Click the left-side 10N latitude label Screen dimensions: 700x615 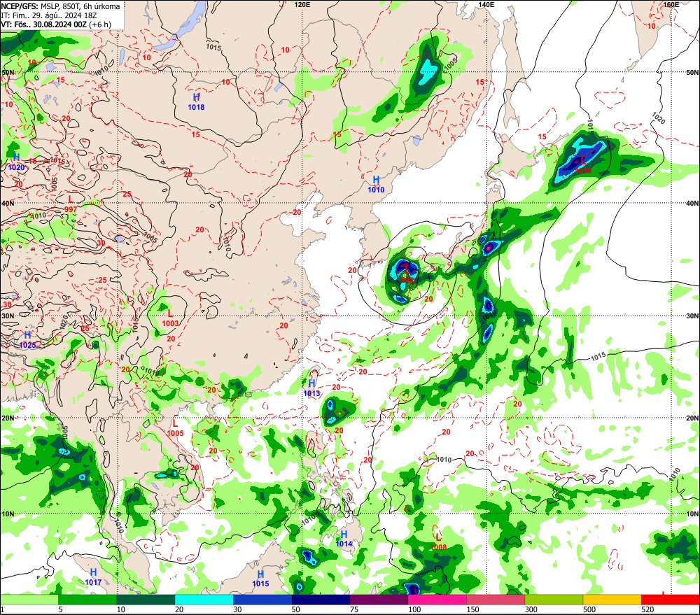(x=8, y=514)
